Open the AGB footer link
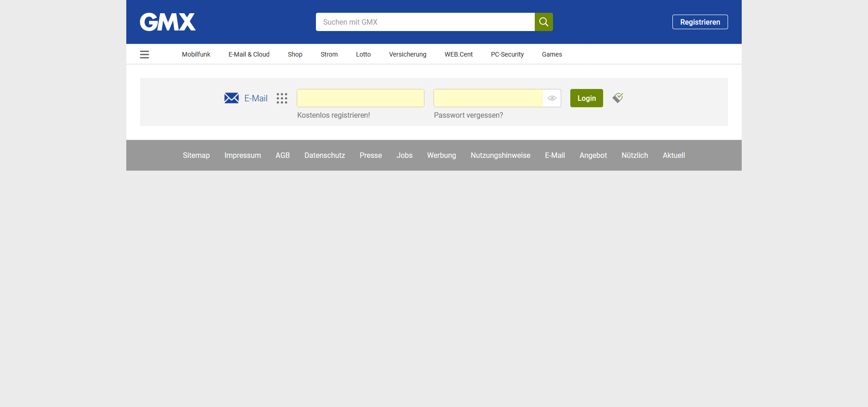 pos(283,156)
